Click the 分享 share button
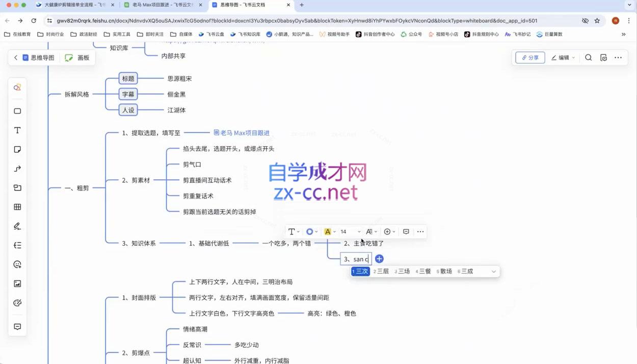The width and height of the screenshot is (637, 364). 530,58
